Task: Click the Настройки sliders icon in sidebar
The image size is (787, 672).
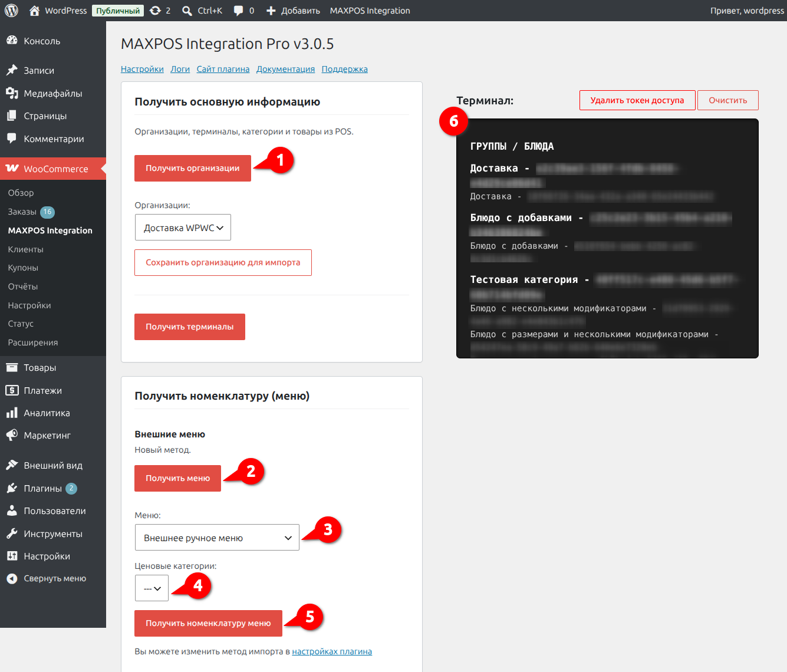Action: (x=12, y=556)
